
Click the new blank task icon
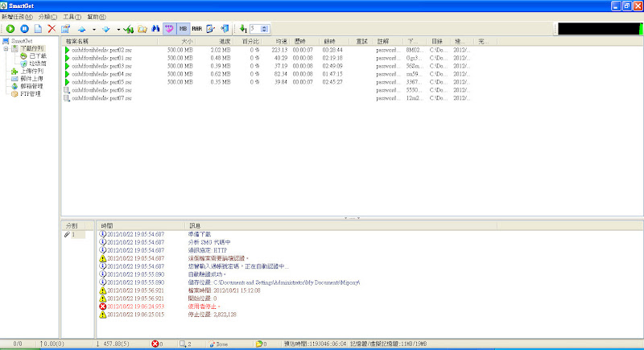pos(37,28)
